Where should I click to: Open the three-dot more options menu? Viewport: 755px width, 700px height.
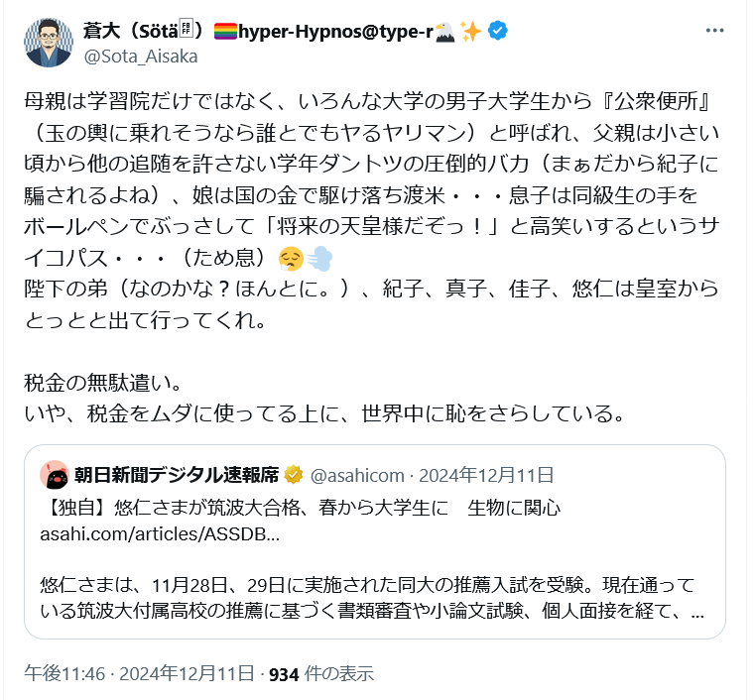click(715, 31)
